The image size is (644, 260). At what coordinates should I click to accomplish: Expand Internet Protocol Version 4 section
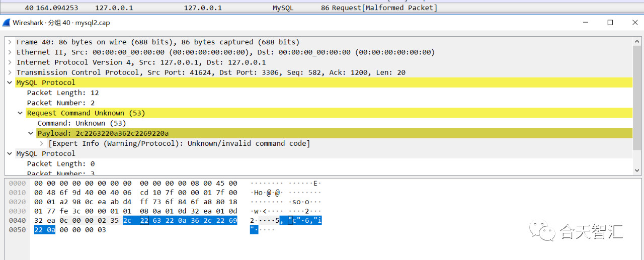[x=10, y=62]
